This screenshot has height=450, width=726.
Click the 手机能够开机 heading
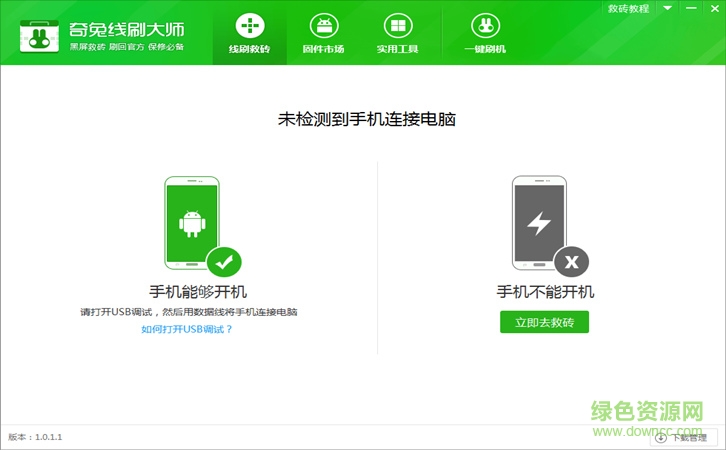tap(198, 292)
